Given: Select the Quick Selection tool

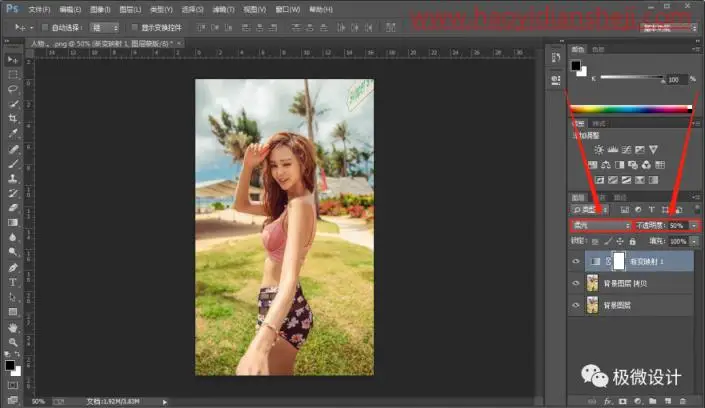Looking at the screenshot, I should pos(13,104).
